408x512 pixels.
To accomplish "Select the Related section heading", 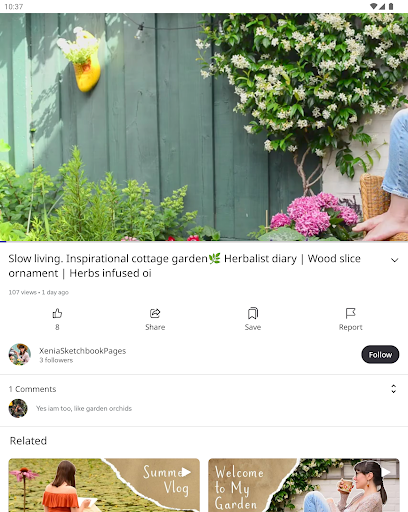I will 28,441.
